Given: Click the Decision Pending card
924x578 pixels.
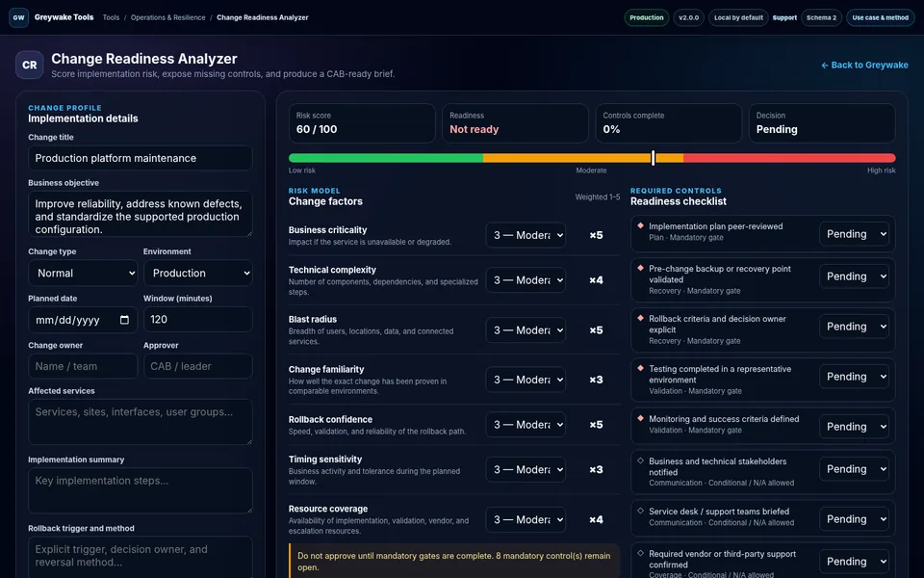Looking at the screenshot, I should (x=822, y=123).
